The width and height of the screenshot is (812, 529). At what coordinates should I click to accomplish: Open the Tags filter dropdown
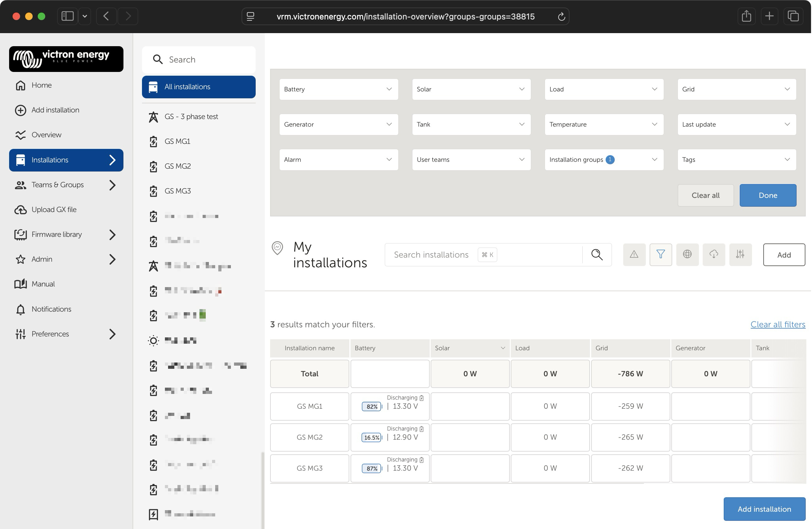pyautogui.click(x=737, y=160)
